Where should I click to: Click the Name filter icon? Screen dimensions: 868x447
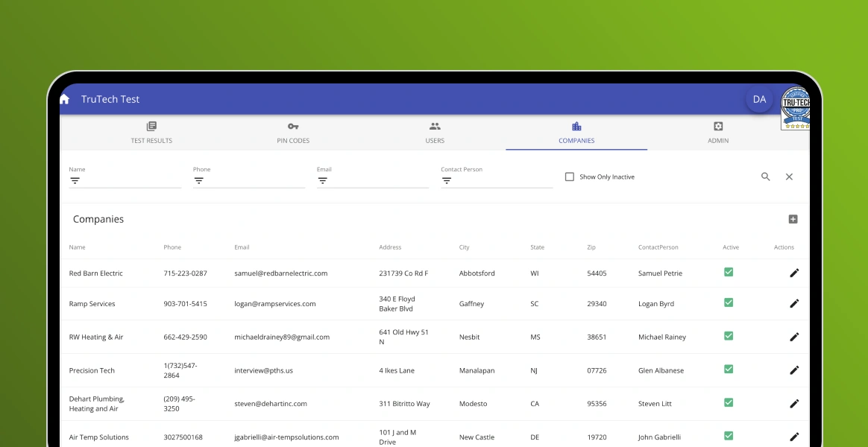click(75, 181)
